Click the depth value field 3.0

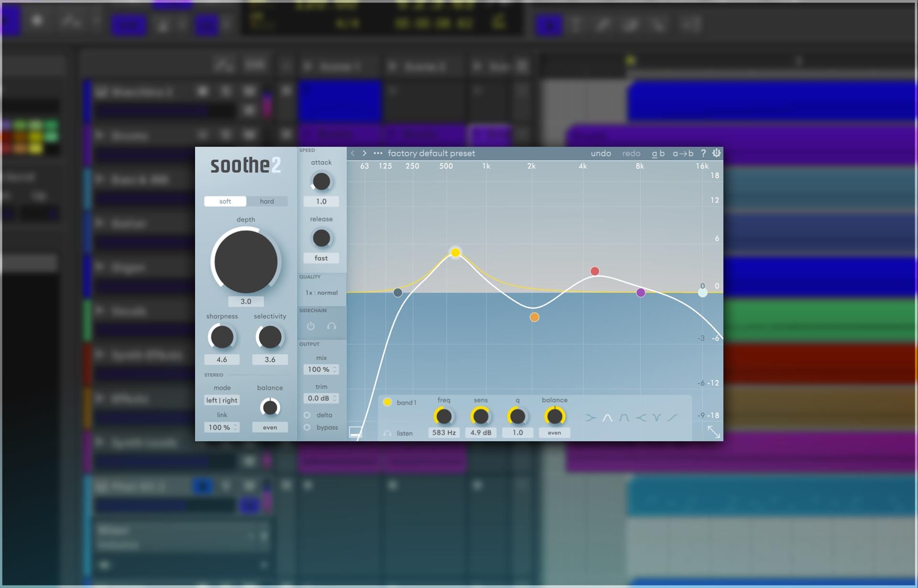[x=246, y=302]
